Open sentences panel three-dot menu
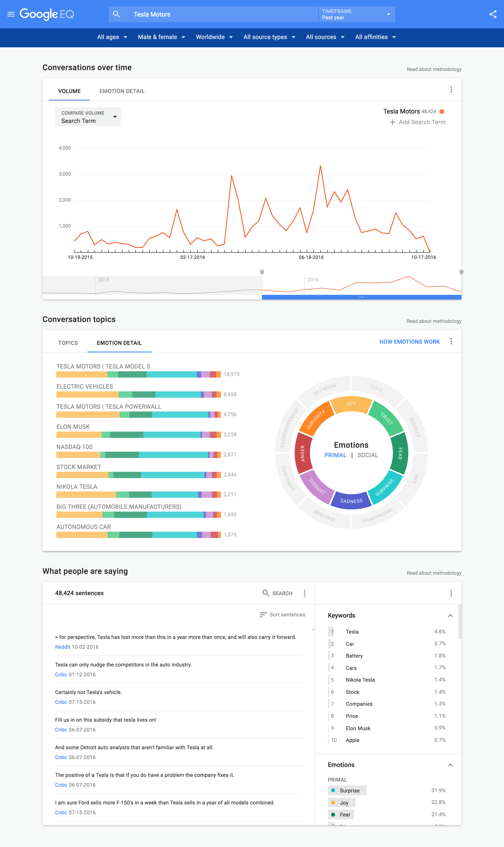Image resolution: width=504 pixels, height=847 pixels. tap(304, 593)
